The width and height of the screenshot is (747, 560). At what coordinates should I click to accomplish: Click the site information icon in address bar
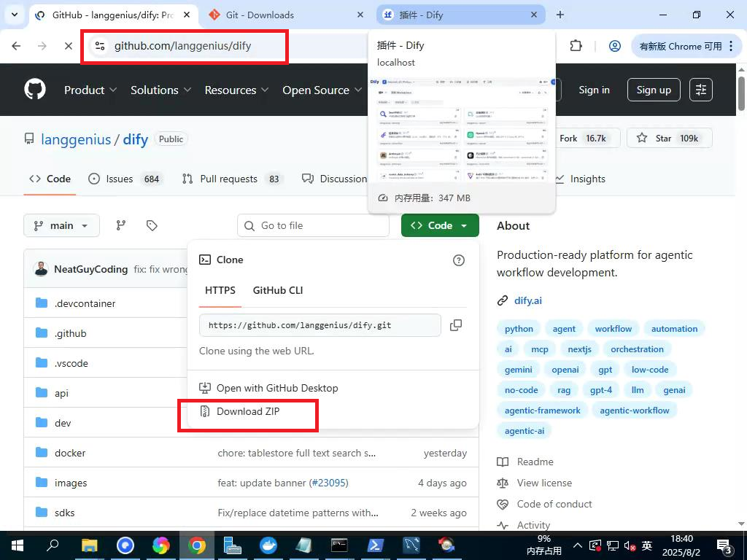point(99,46)
